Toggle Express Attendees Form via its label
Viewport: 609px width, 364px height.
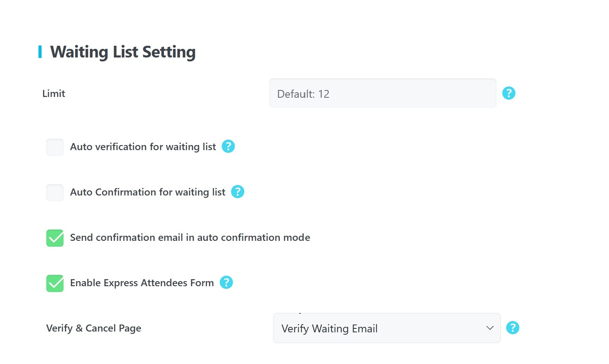[x=142, y=283]
